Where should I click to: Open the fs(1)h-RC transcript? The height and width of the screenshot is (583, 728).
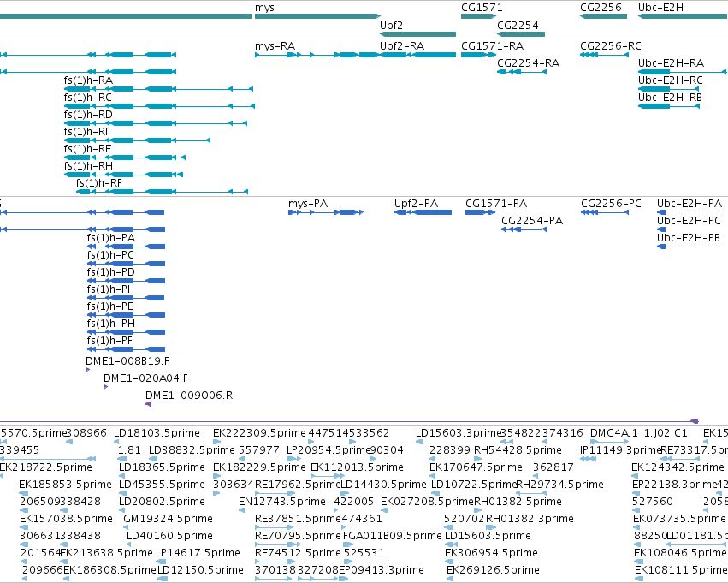tap(159, 106)
